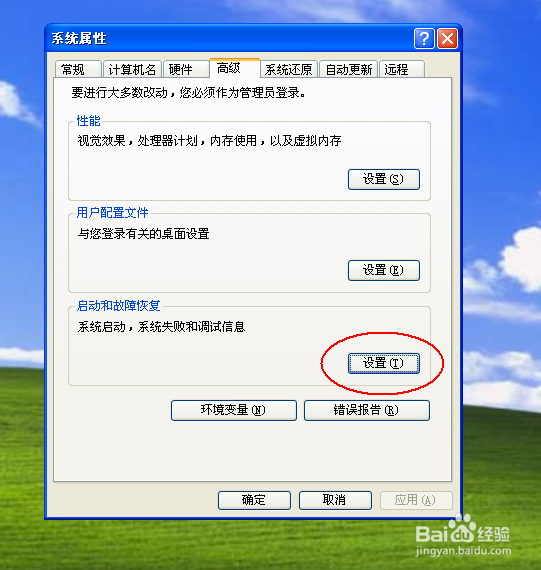Open the 计算机名 tab
This screenshot has height=570, width=541.
pyautogui.click(x=132, y=69)
